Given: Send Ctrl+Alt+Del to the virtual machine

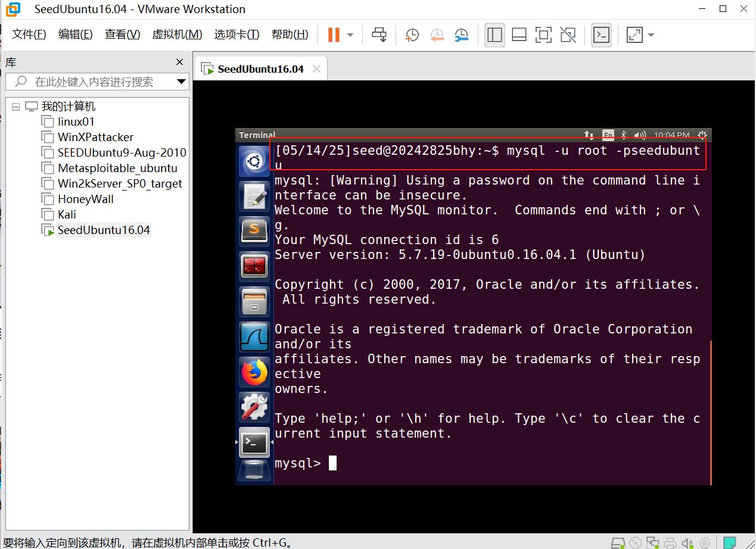Looking at the screenshot, I should (x=379, y=35).
